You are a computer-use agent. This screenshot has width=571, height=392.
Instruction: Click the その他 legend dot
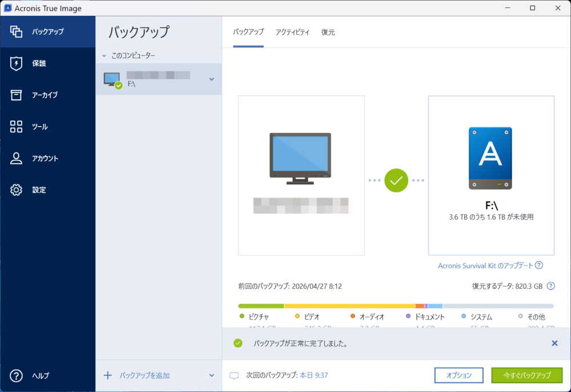pyautogui.click(x=520, y=316)
